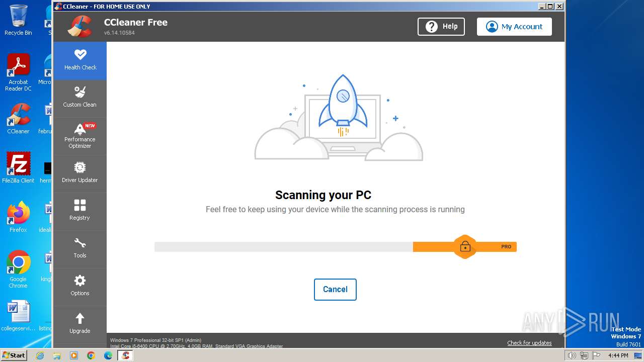
Task: Open the Tools section
Action: click(x=80, y=249)
